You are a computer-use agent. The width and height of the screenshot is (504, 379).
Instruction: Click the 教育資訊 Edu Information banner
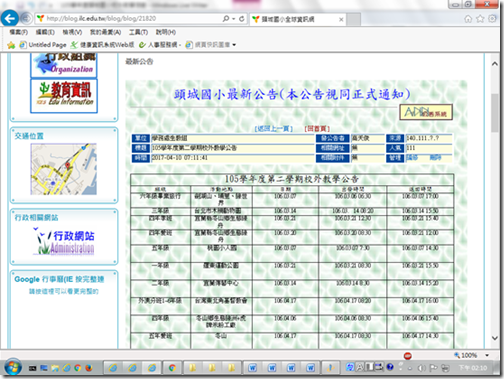point(64,96)
